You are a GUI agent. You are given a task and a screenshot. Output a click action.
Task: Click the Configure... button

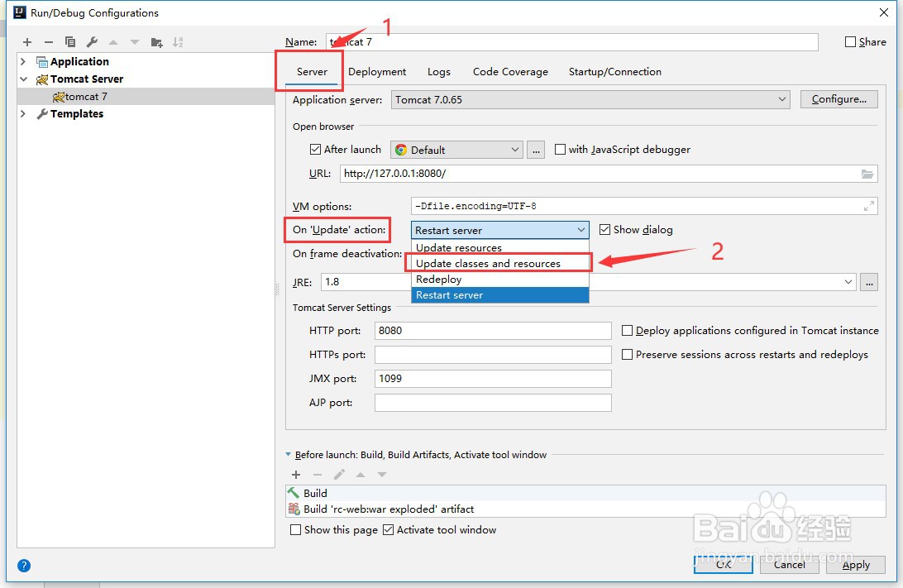[x=839, y=99]
